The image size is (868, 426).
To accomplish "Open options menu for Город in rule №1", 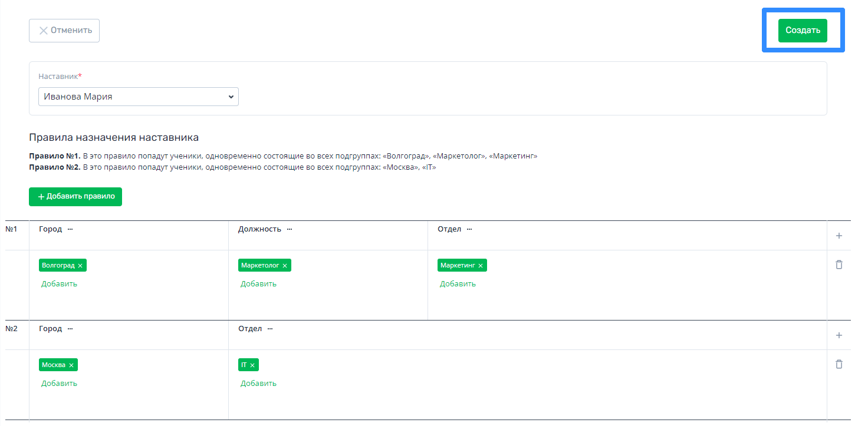I will pyautogui.click(x=70, y=229).
